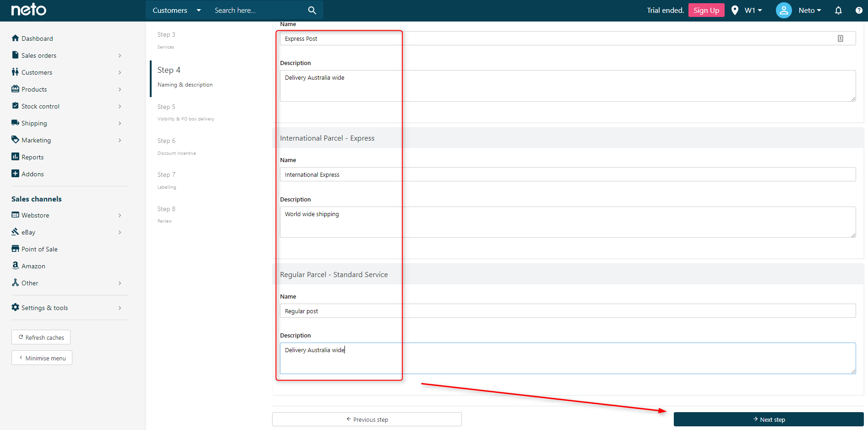This screenshot has width=868, height=430.
Task: Open the notifications bell
Action: coord(838,10)
